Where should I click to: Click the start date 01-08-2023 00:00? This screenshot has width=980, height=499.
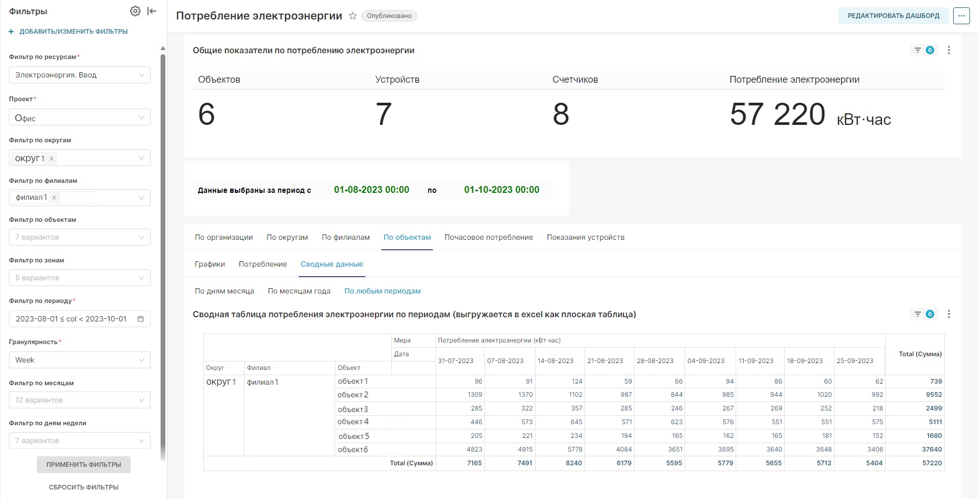(371, 190)
